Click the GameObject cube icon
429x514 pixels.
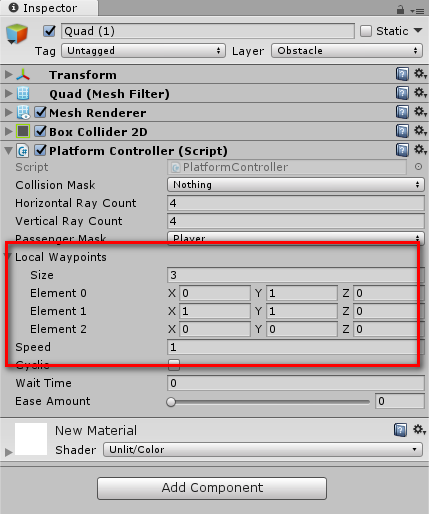pyautogui.click(x=17, y=34)
